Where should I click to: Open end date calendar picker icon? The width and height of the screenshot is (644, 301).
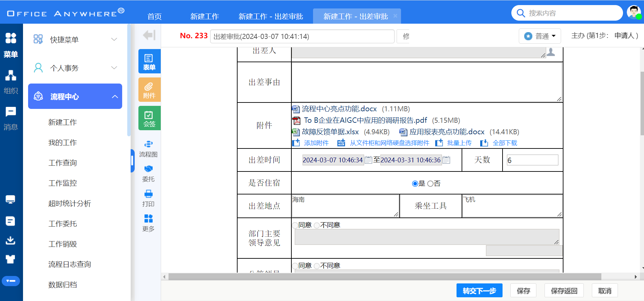(x=446, y=160)
